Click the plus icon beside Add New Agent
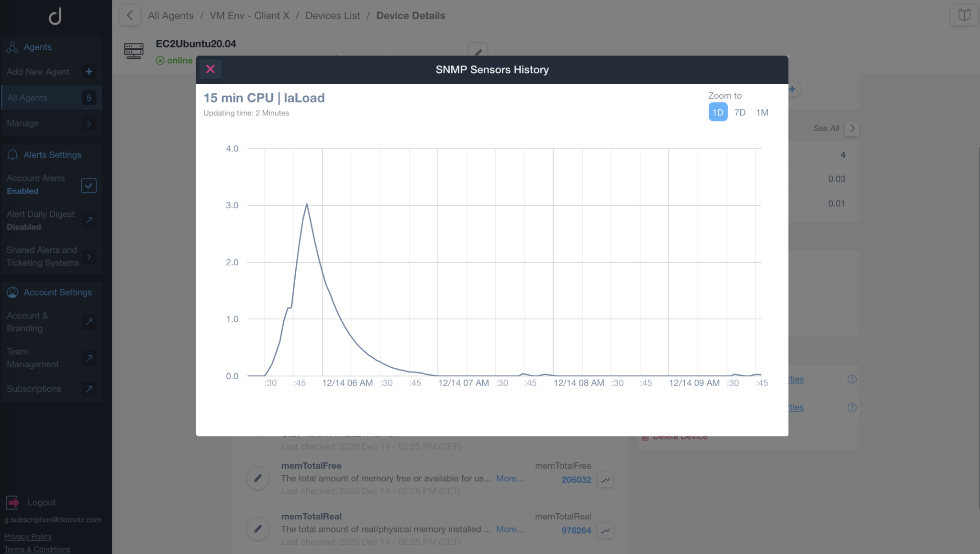980x554 pixels. click(x=89, y=72)
